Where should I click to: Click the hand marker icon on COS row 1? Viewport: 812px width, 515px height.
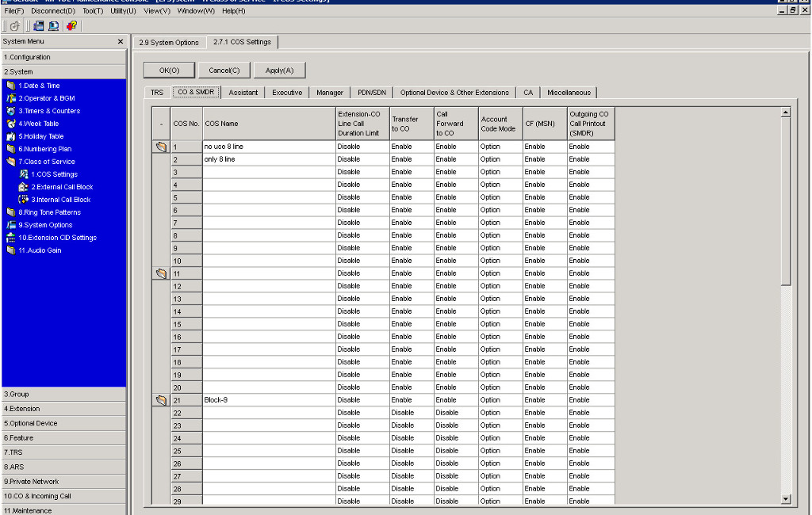[161, 147]
